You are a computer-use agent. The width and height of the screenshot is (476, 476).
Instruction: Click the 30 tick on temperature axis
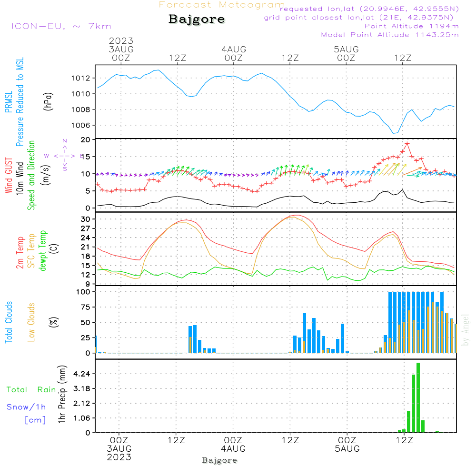85,219
